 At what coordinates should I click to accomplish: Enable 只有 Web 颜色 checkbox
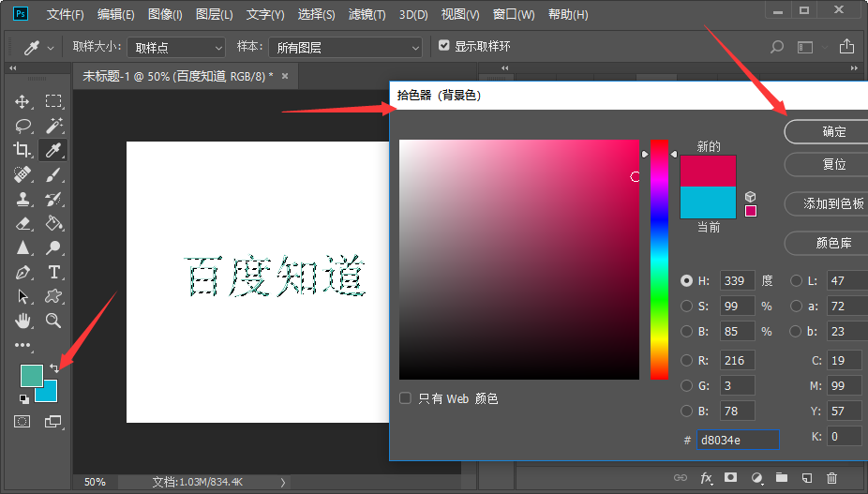405,397
